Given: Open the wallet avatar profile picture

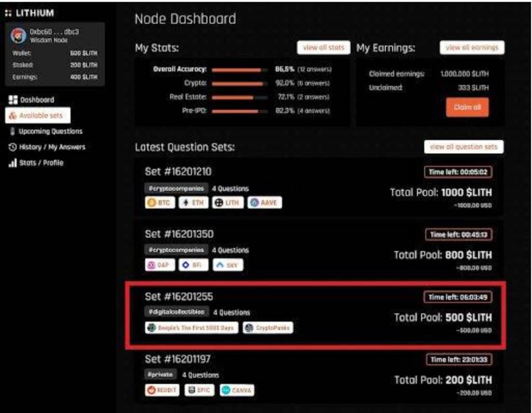Looking at the screenshot, I should (x=18, y=35).
